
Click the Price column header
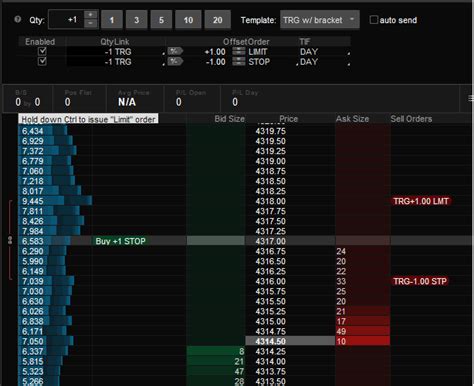289,119
